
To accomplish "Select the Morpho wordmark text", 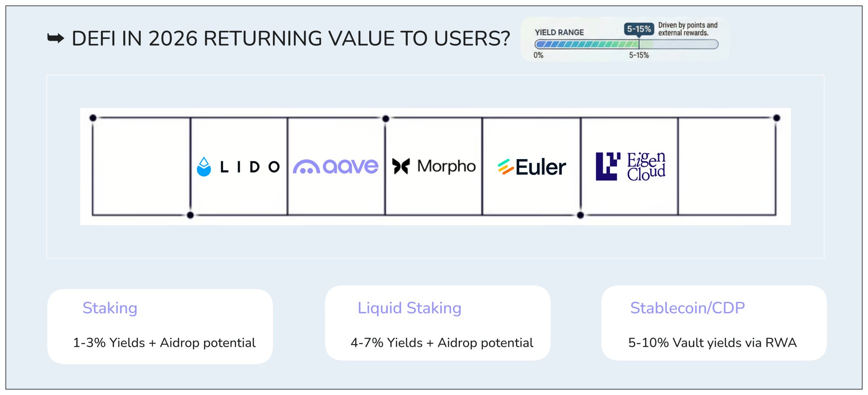I will point(446,166).
